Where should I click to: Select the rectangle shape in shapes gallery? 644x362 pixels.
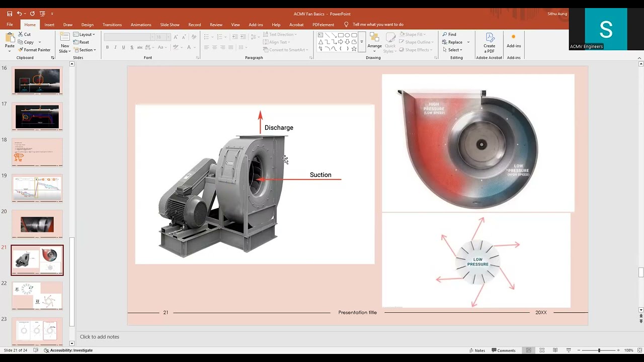click(341, 35)
